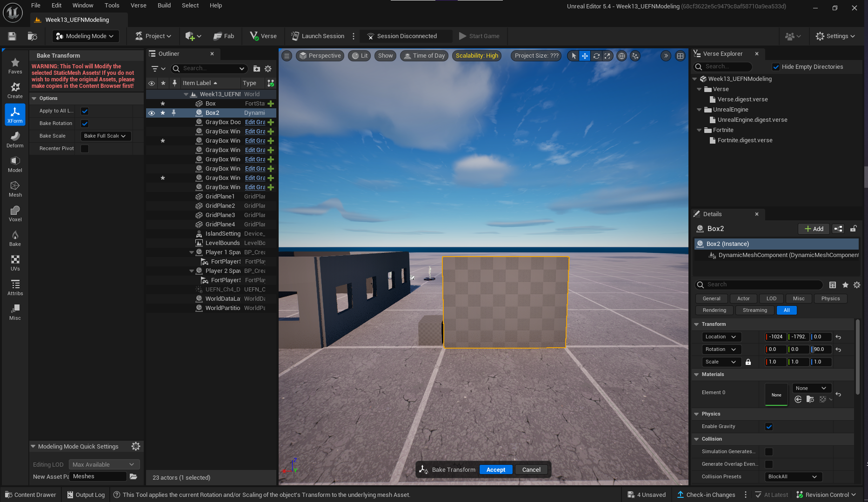The height and width of the screenshot is (502, 868).
Task: Click Launch Session button
Action: click(318, 36)
